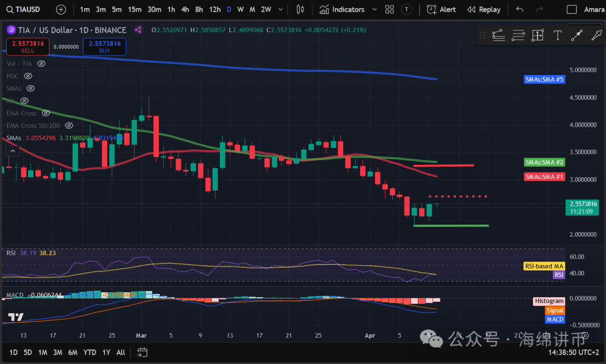Select the 6M date range
606x364 pixels.
tap(73, 352)
